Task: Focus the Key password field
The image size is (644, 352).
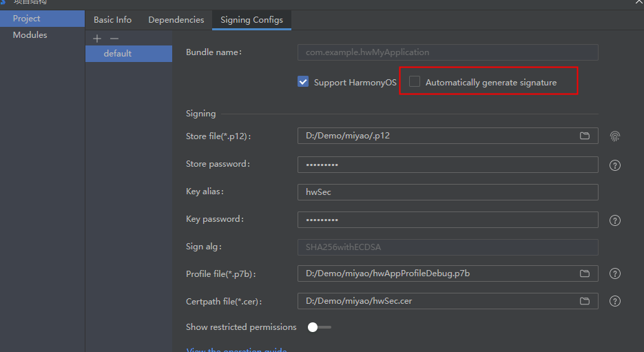Action: coord(448,220)
